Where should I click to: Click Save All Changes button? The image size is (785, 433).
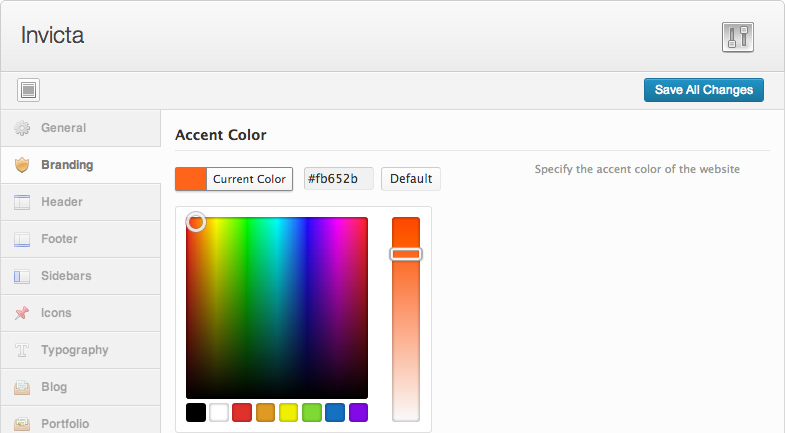pos(703,90)
